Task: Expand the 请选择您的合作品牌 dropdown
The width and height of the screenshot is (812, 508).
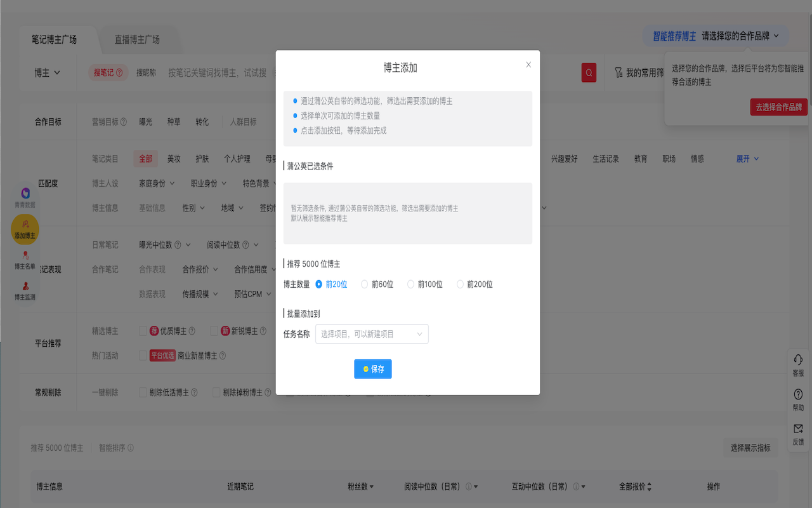Action: tap(741, 36)
